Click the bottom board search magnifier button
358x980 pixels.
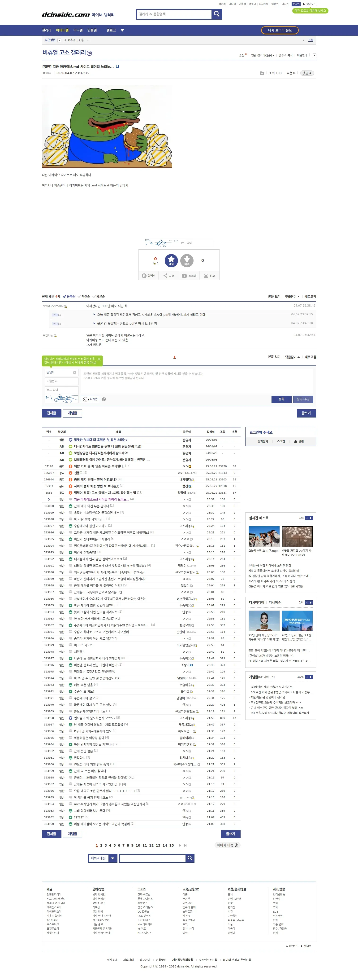tap(190, 858)
